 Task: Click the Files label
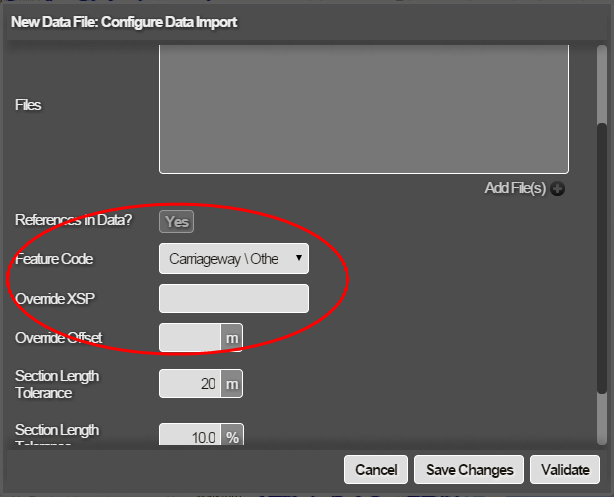[x=28, y=104]
